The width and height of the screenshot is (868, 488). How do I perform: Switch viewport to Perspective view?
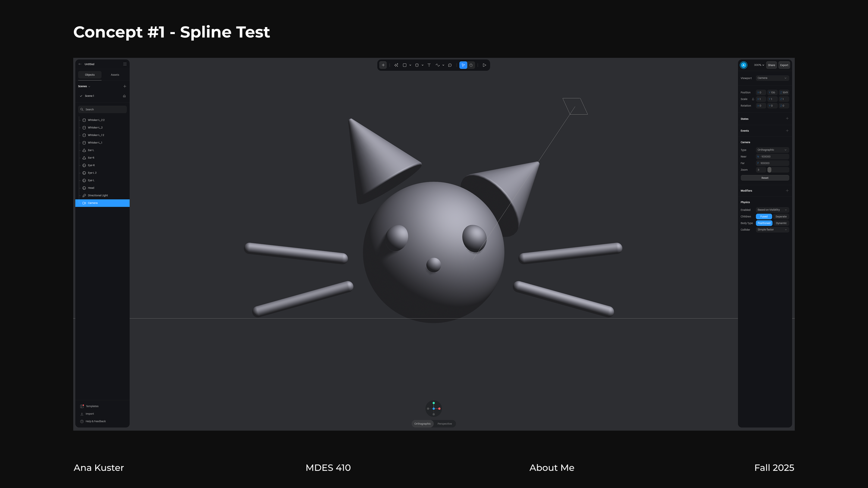(445, 424)
